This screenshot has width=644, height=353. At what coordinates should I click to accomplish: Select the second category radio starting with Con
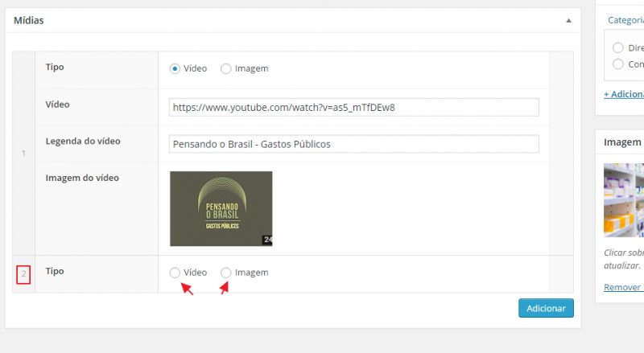click(618, 64)
